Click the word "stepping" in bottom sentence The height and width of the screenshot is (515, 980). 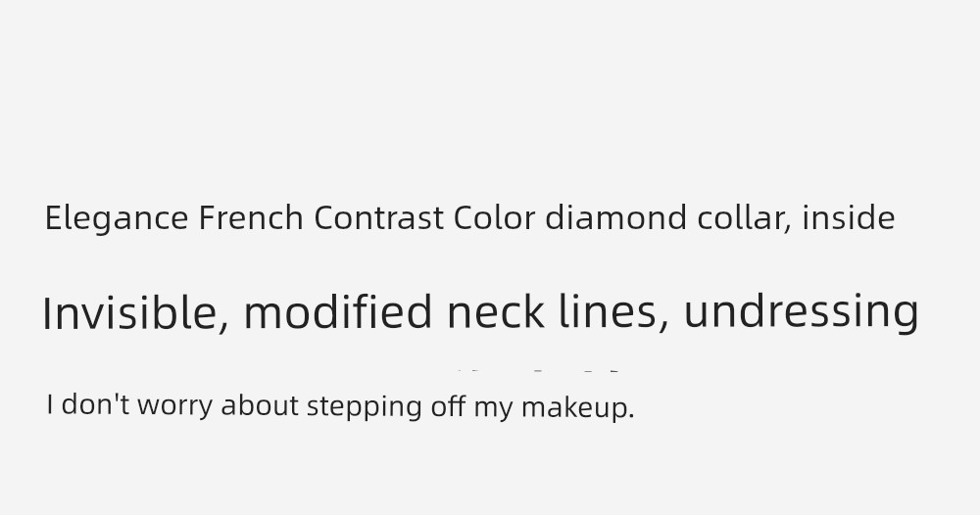[x=365, y=407]
